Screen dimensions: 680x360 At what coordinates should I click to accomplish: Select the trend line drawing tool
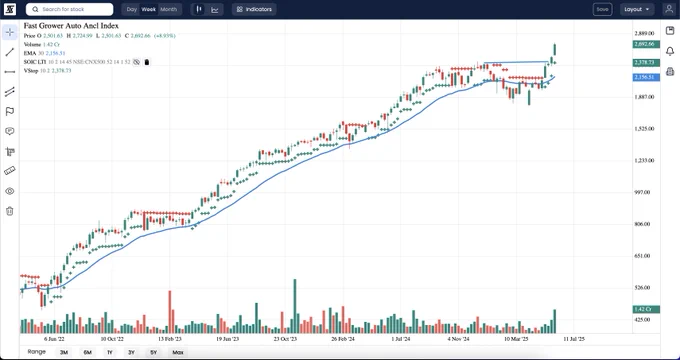pos(10,52)
